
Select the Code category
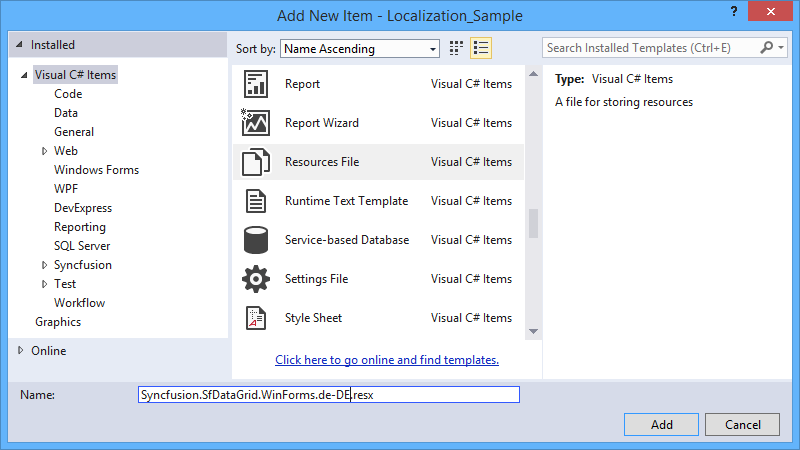coord(68,94)
